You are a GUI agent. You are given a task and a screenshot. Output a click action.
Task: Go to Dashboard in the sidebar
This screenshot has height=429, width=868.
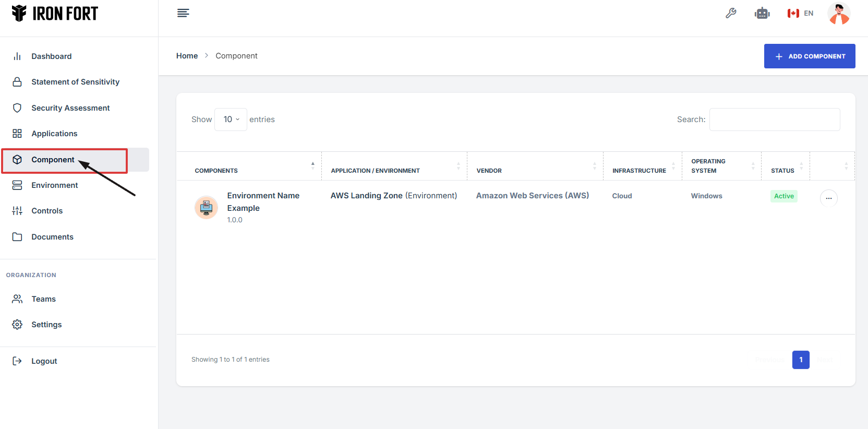51,56
